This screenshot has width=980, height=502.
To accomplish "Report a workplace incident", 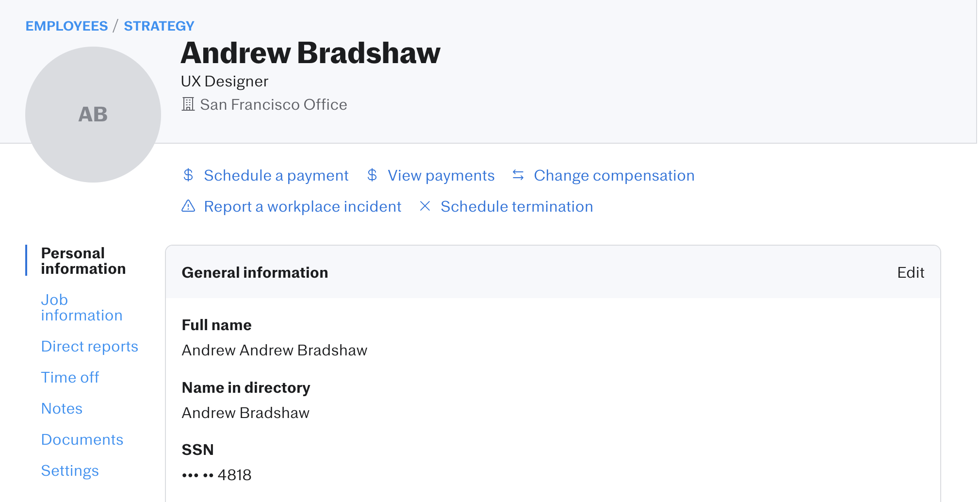I will 302,206.
